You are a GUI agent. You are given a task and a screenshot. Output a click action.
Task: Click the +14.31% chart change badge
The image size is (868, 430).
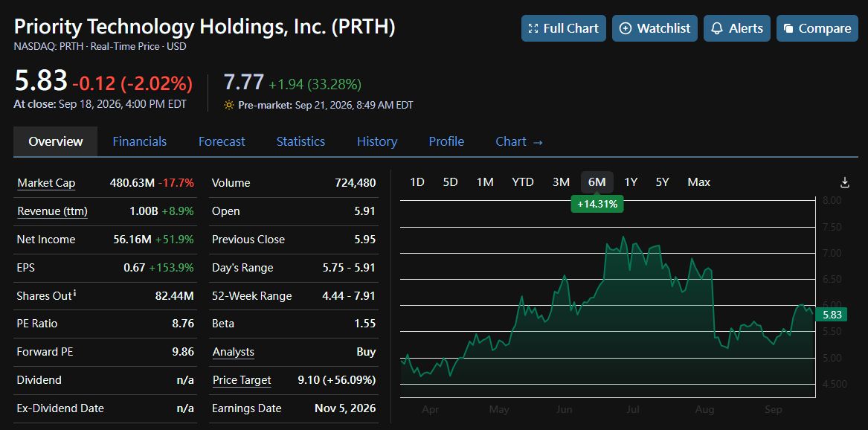coord(597,204)
